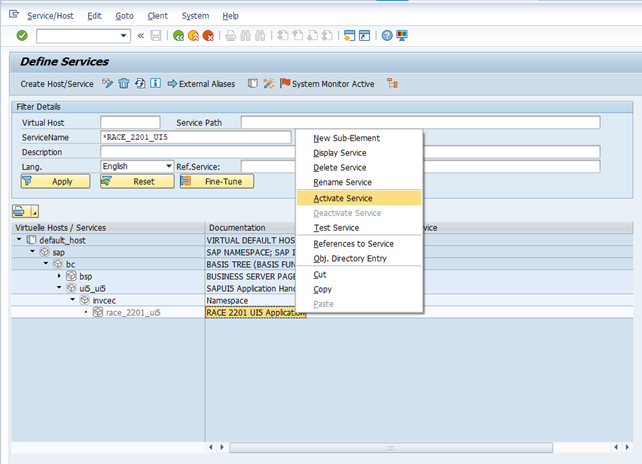642x464 pixels.
Task: Collapse the ui5_ui5 tree node
Action: point(59,288)
